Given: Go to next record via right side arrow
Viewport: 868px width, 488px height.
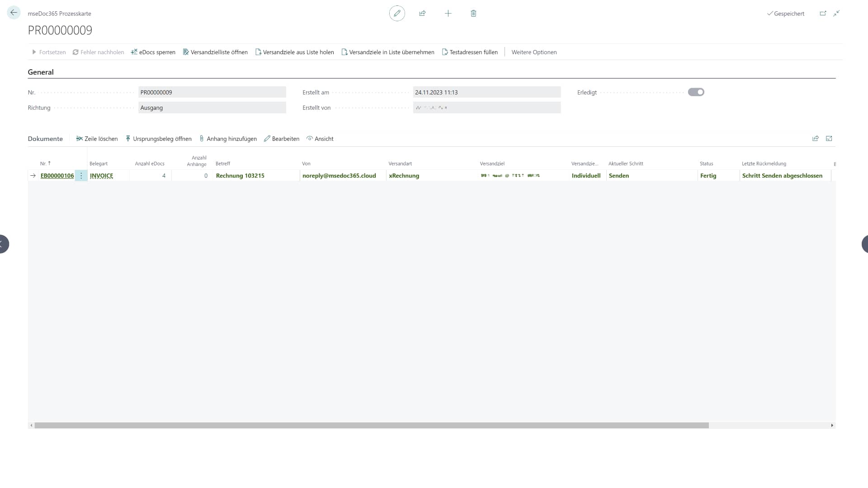Looking at the screenshot, I should [x=864, y=244].
